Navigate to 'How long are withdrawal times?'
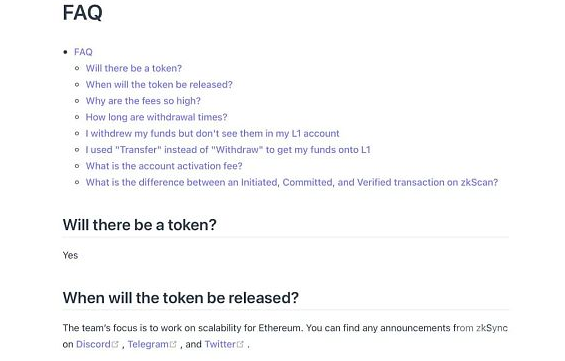 (x=156, y=117)
